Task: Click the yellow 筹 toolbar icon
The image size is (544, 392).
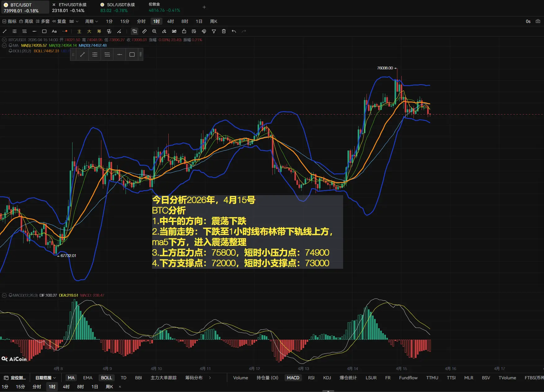Action: (x=99, y=31)
